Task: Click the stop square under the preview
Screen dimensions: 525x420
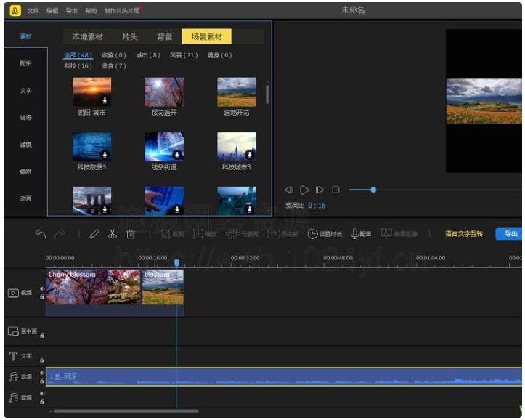Action: point(335,190)
